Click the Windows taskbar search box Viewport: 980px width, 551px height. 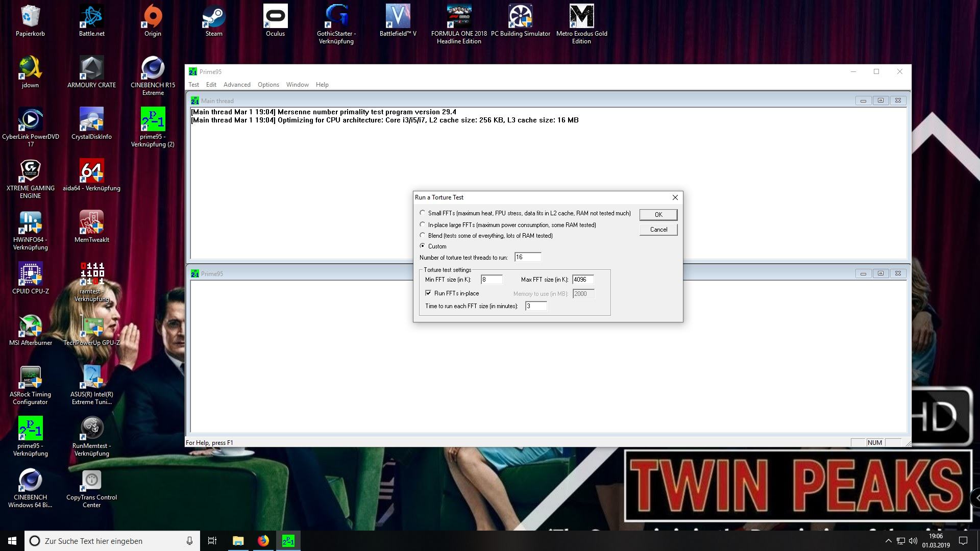pos(112,541)
